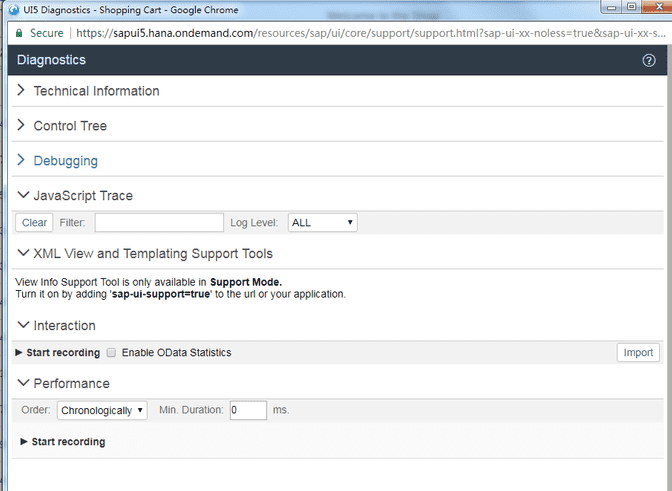Click the Import button
672x491 pixels.
click(638, 352)
